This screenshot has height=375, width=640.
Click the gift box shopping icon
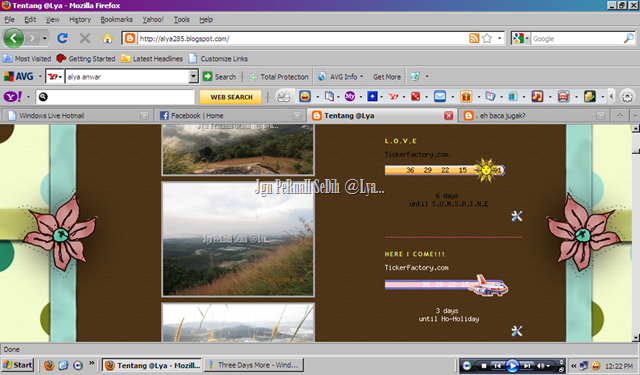coord(466,97)
